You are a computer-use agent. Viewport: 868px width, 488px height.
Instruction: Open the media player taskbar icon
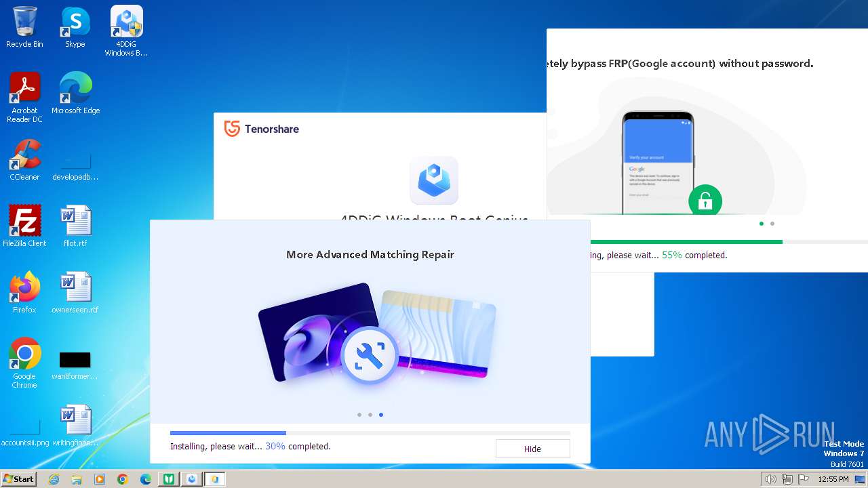[100, 479]
